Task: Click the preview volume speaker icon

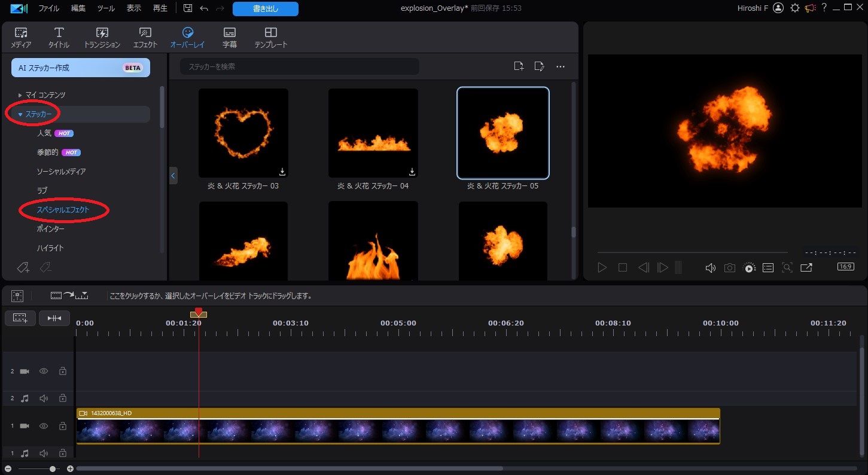Action: [x=710, y=268]
